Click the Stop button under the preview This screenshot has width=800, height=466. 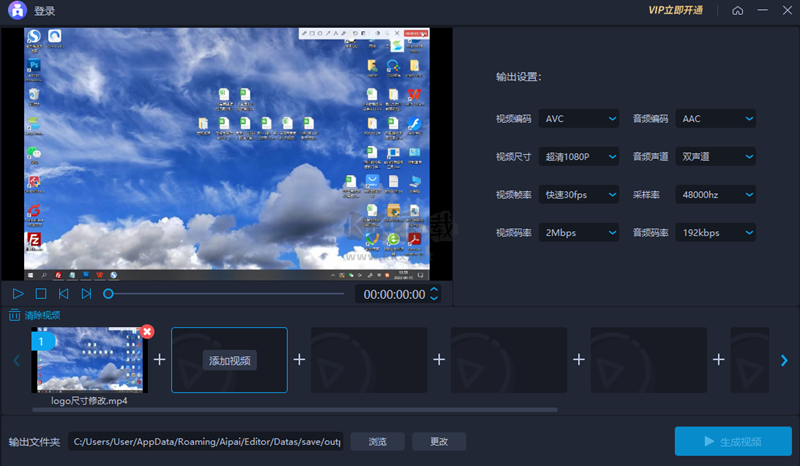tap(41, 294)
